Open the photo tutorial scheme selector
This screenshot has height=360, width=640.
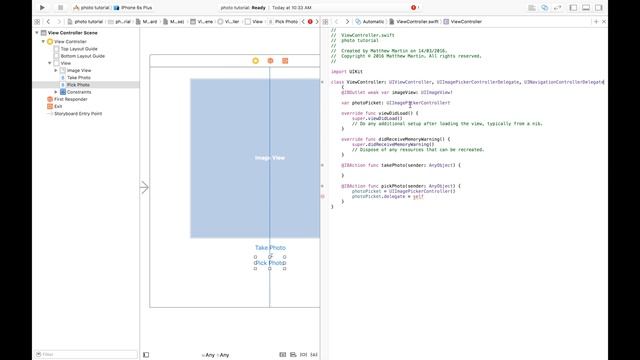[91, 8]
